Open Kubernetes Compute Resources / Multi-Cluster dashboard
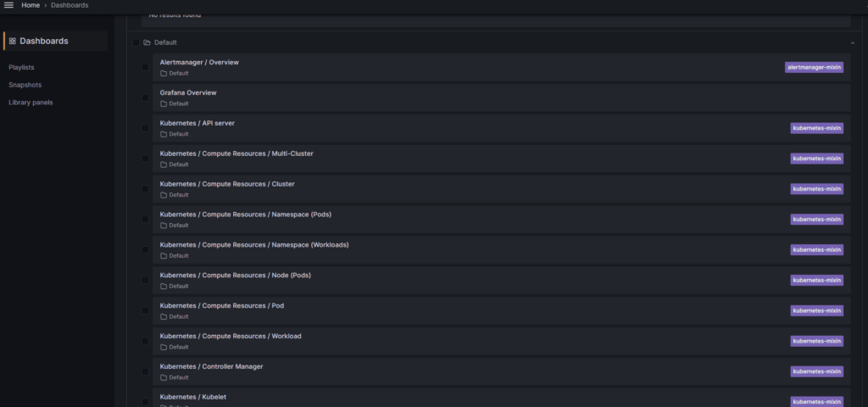The width and height of the screenshot is (868, 407). tap(236, 153)
